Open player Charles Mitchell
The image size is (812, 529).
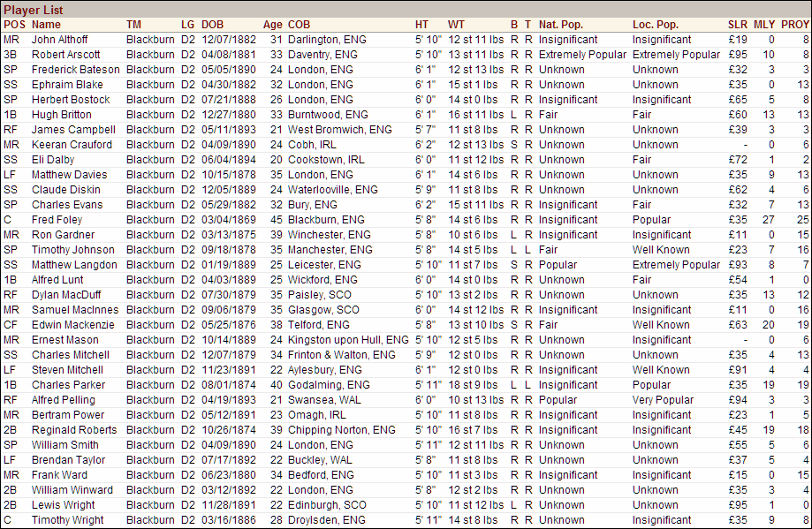click(71, 354)
